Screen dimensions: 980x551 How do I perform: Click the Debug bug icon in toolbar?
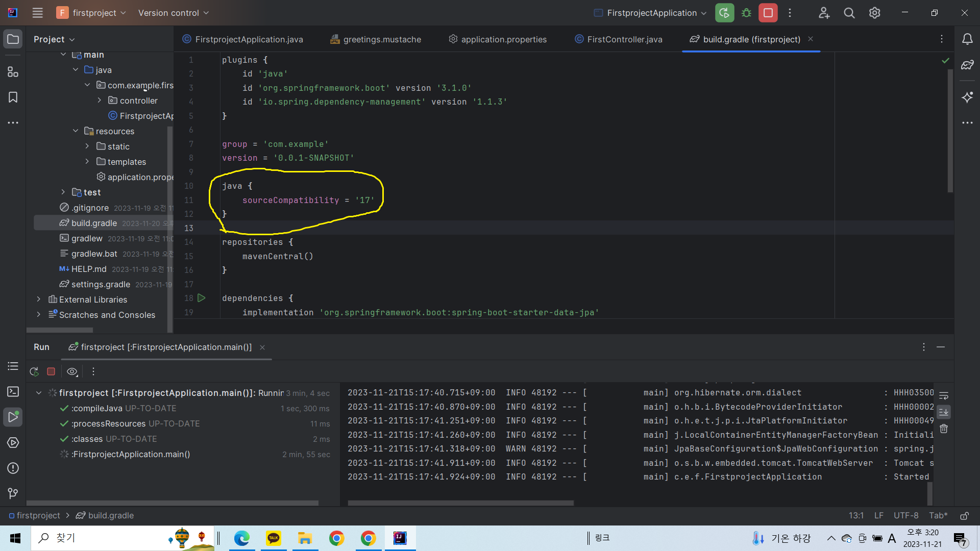[746, 13]
